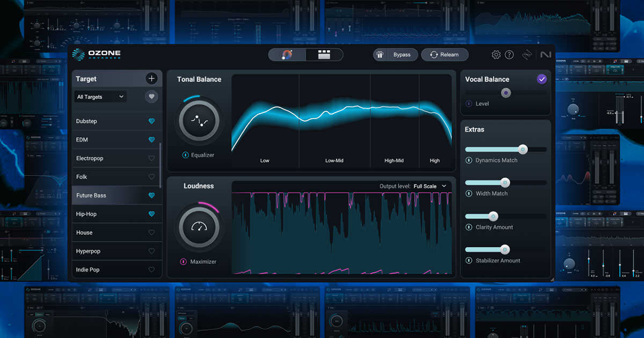Viewport: 644px width, 338px height.
Task: Select the Electropop target
Action: [116, 158]
